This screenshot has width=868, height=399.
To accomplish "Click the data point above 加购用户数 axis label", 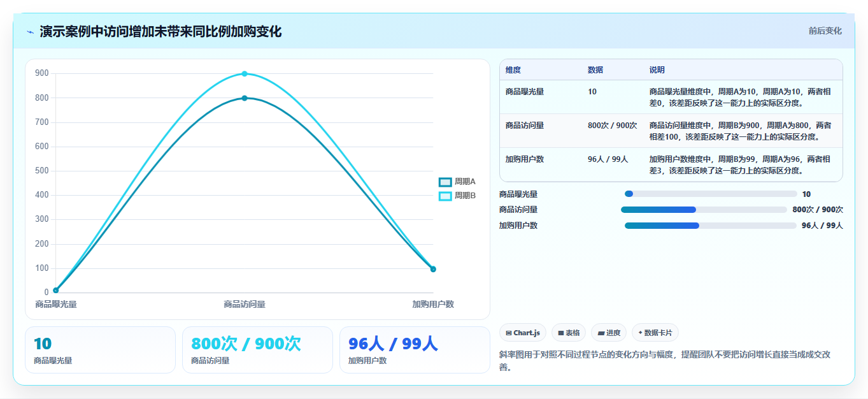I will pyautogui.click(x=433, y=269).
